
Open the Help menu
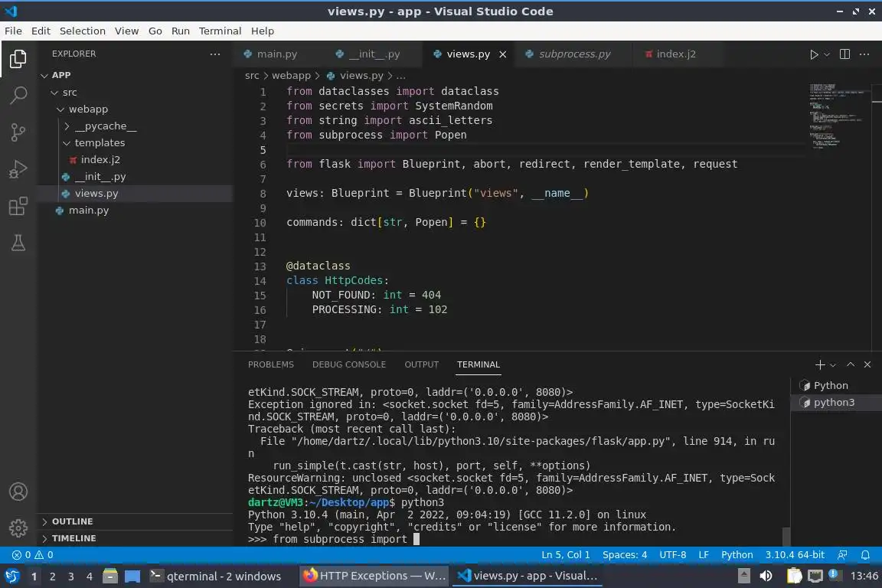click(x=262, y=31)
